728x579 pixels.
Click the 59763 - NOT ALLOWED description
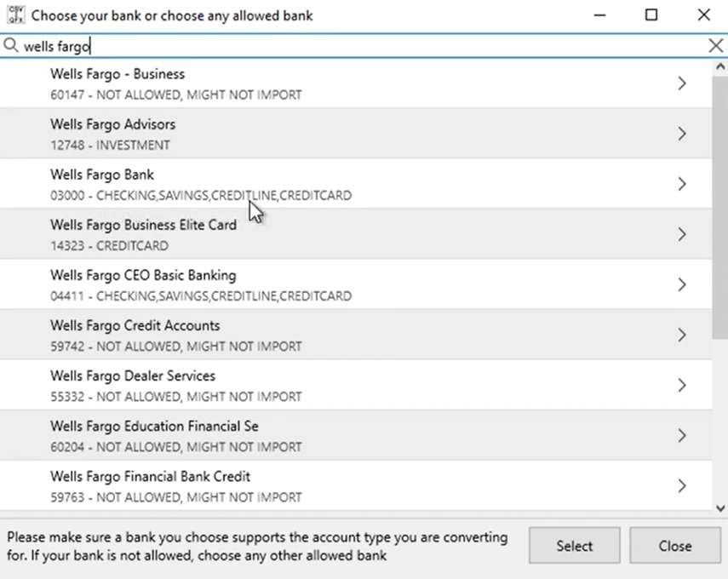click(x=176, y=497)
